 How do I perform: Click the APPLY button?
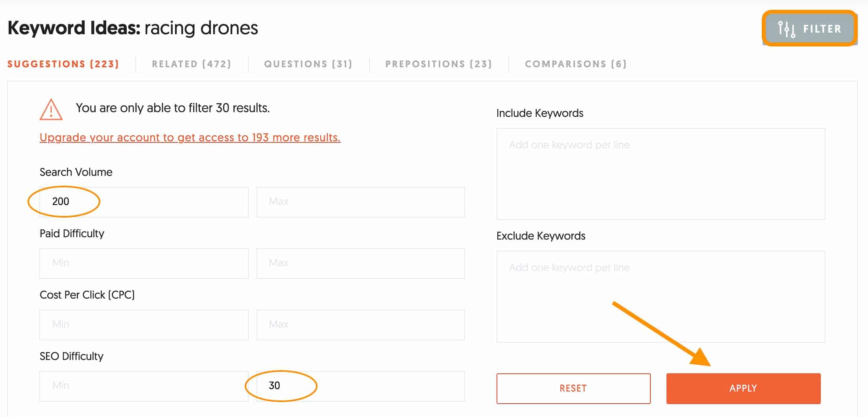click(x=743, y=388)
